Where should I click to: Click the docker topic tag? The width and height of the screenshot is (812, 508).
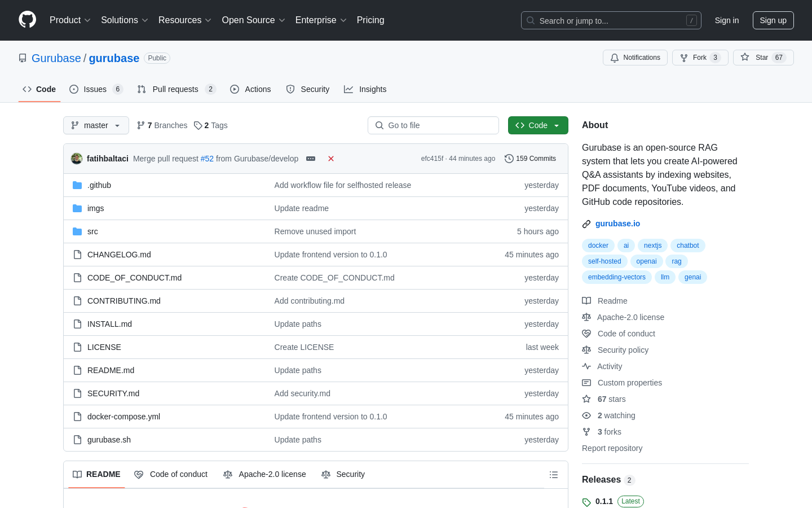598,246
